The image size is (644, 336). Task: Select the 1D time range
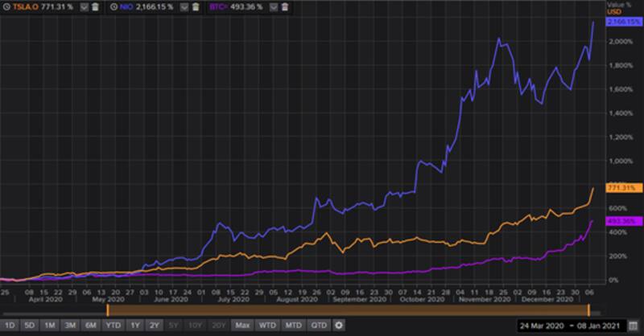[x=10, y=326]
